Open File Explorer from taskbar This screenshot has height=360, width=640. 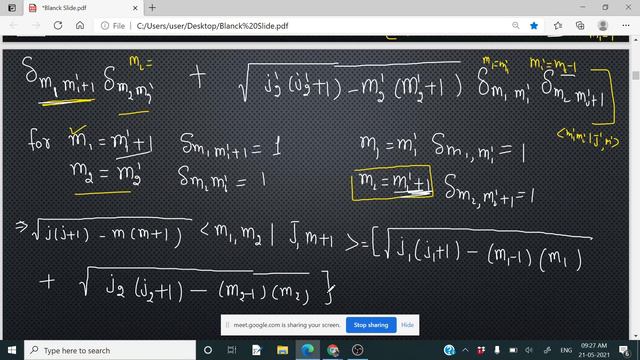(x=282, y=350)
